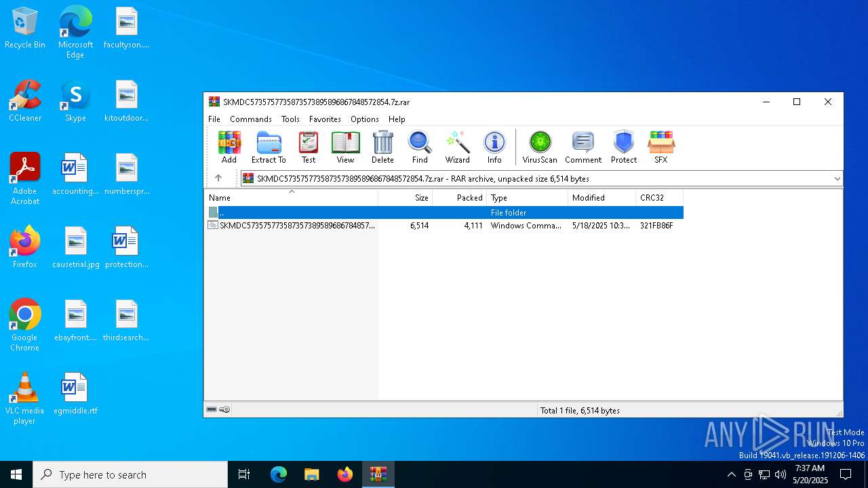Viewport: 868px width, 488px height.
Task: Select the SKMDC573575... command file row
Action: pyautogui.click(x=444, y=226)
